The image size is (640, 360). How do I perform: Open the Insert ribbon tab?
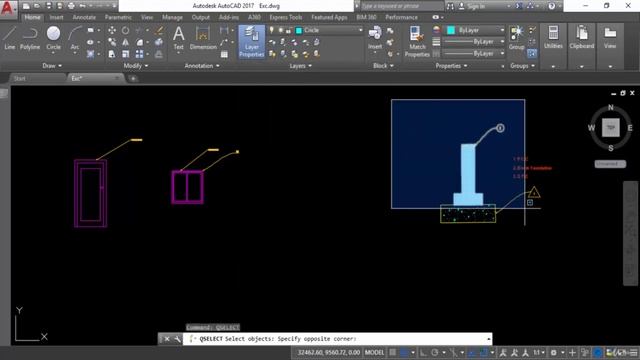click(x=56, y=17)
